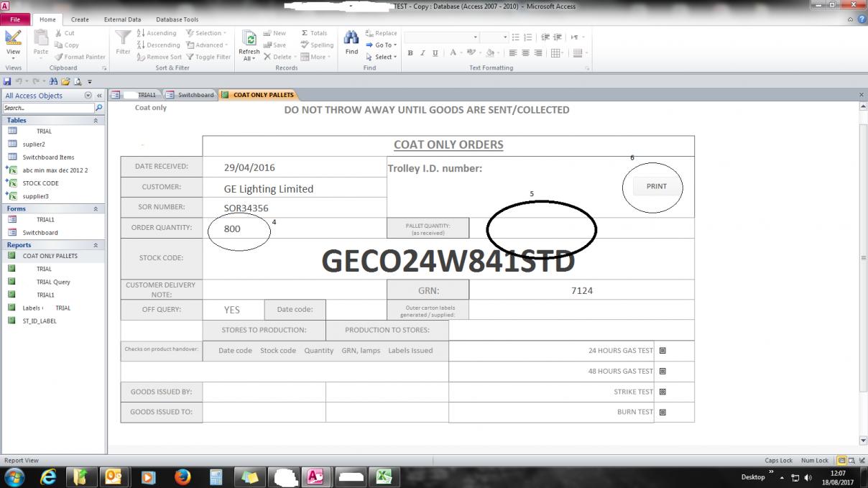Select the Switchboard Items table
The width and height of the screenshot is (868, 488).
pos(48,157)
